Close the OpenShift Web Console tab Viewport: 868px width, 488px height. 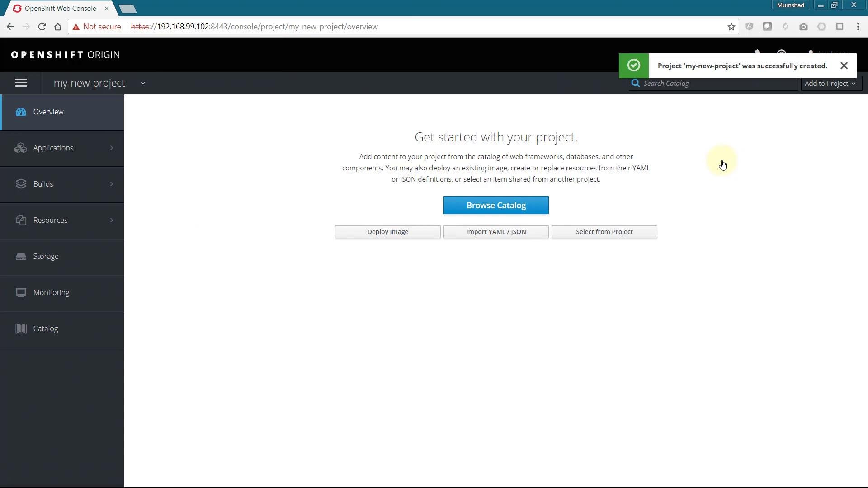click(107, 9)
